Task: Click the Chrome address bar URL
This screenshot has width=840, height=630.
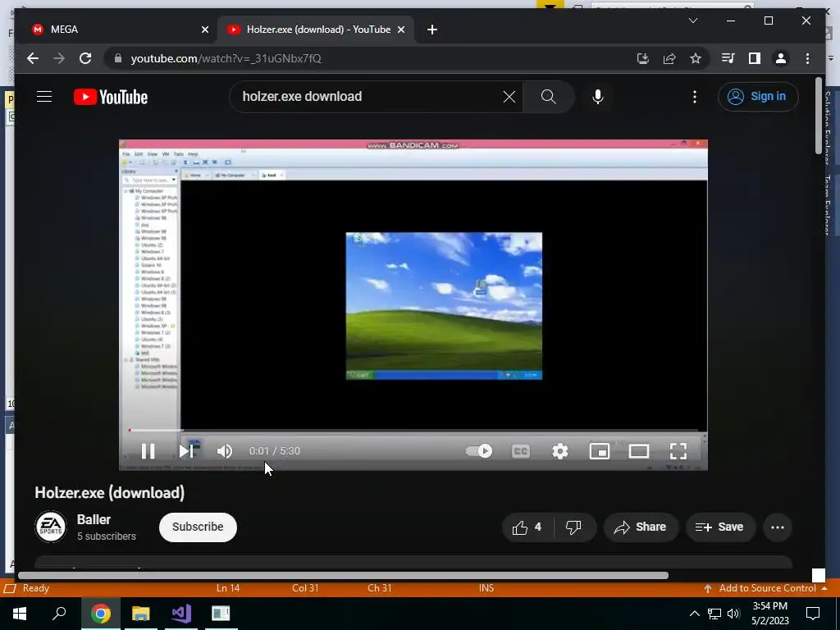Action: 226,58
